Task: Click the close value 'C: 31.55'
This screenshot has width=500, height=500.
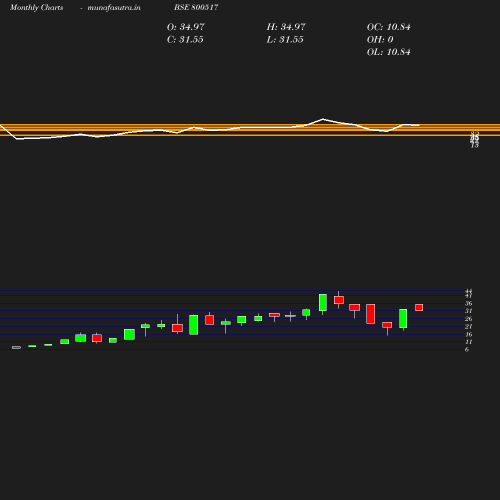Action: click(185, 40)
